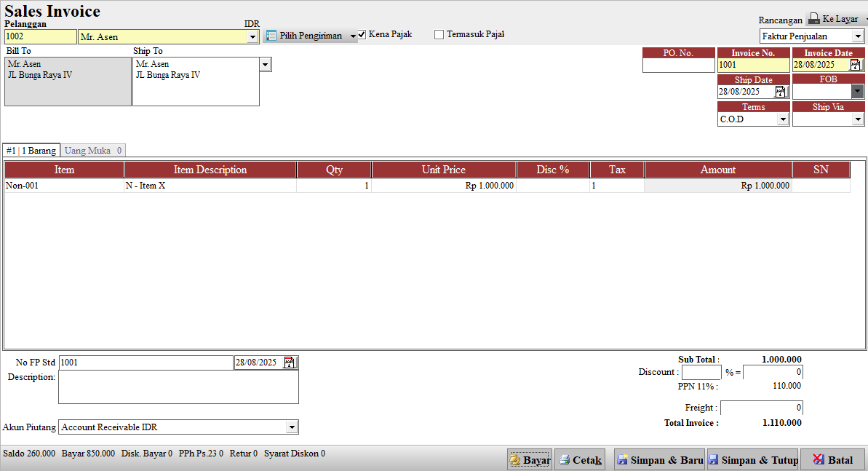Open the Faktur Penjualan template dropdown
Viewport: 868px width, 471px height.
tap(858, 36)
